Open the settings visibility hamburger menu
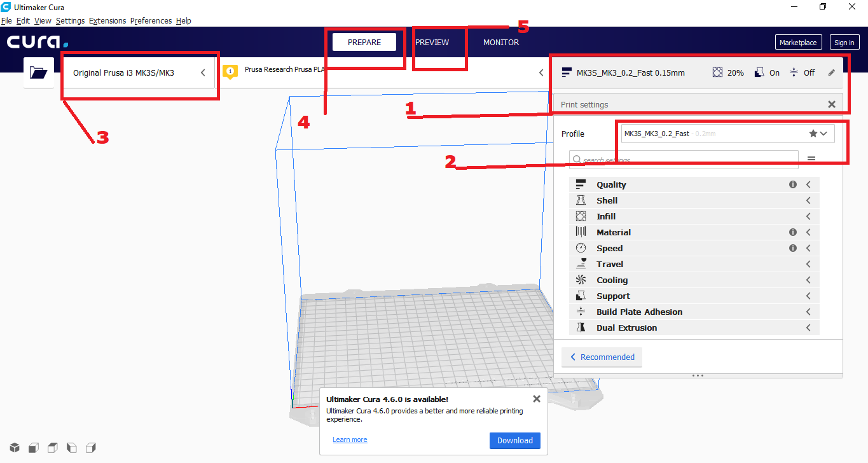The width and height of the screenshot is (868, 463). point(811,159)
